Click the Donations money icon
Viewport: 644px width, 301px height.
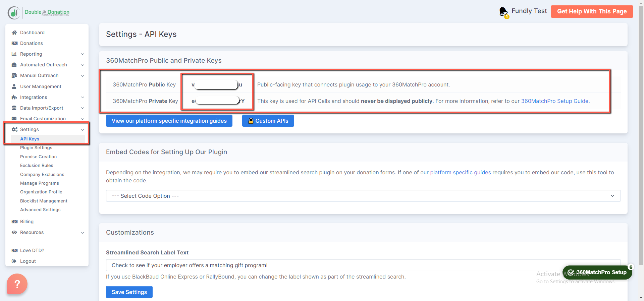pyautogui.click(x=14, y=43)
